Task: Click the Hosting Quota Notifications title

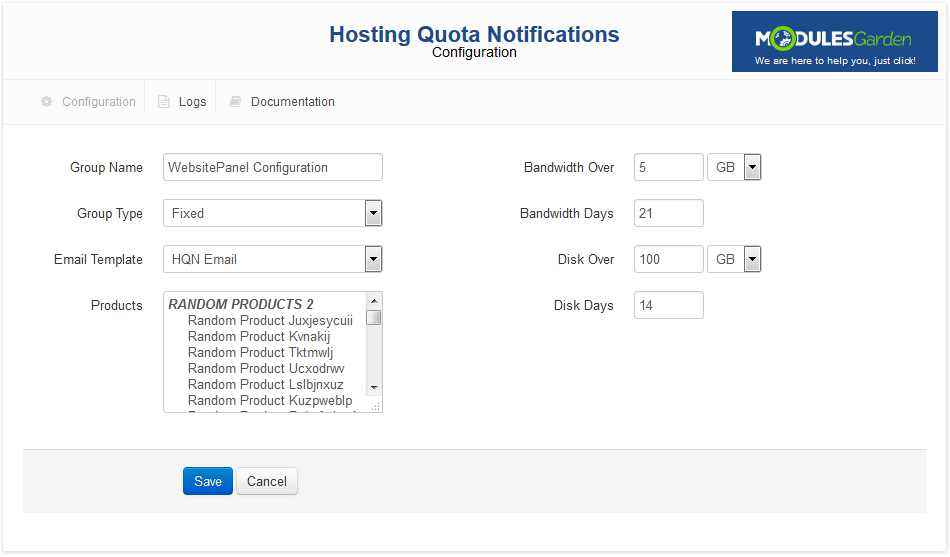Action: point(474,35)
